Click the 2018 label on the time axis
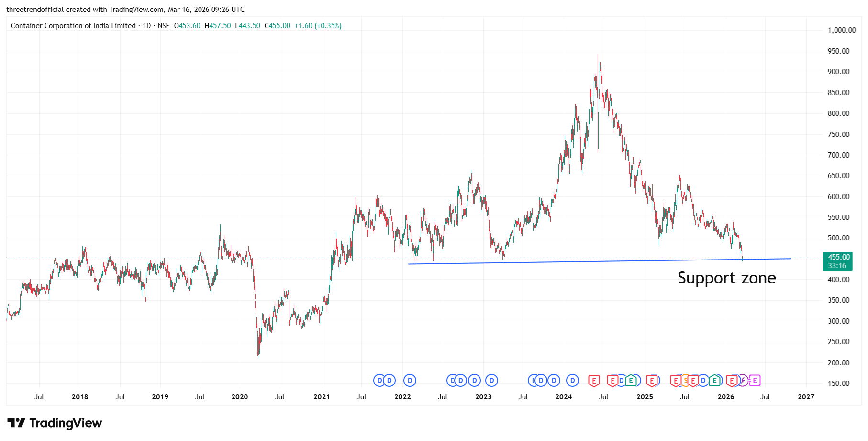This screenshot has height=441, width=868. [x=80, y=397]
